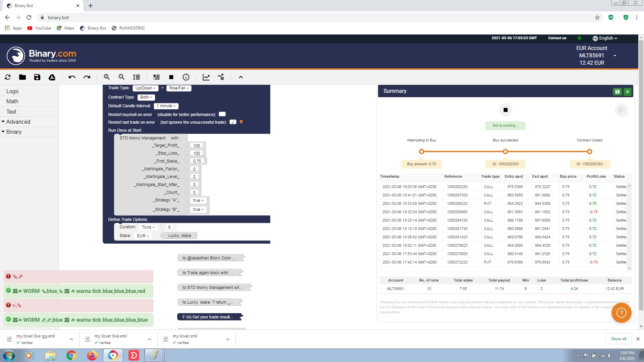Change Strategy "A" value from true
This screenshot has width=644, height=362.
(x=198, y=200)
